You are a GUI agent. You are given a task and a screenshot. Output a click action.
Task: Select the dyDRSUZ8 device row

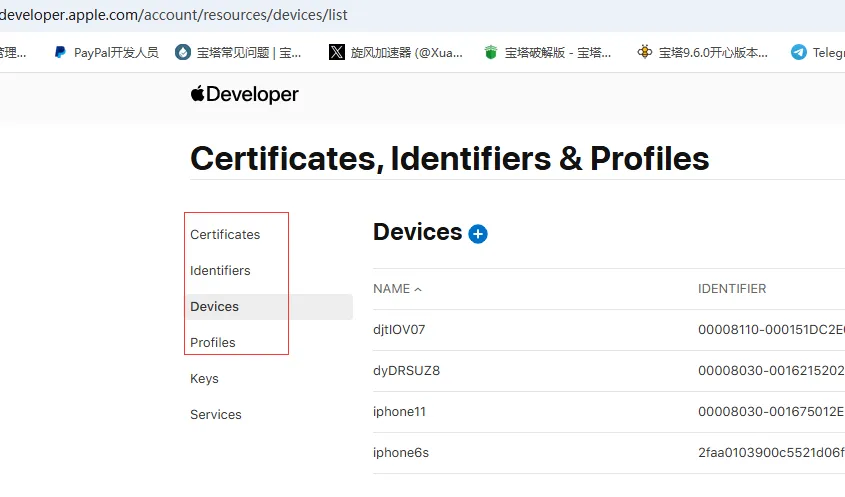pos(609,371)
